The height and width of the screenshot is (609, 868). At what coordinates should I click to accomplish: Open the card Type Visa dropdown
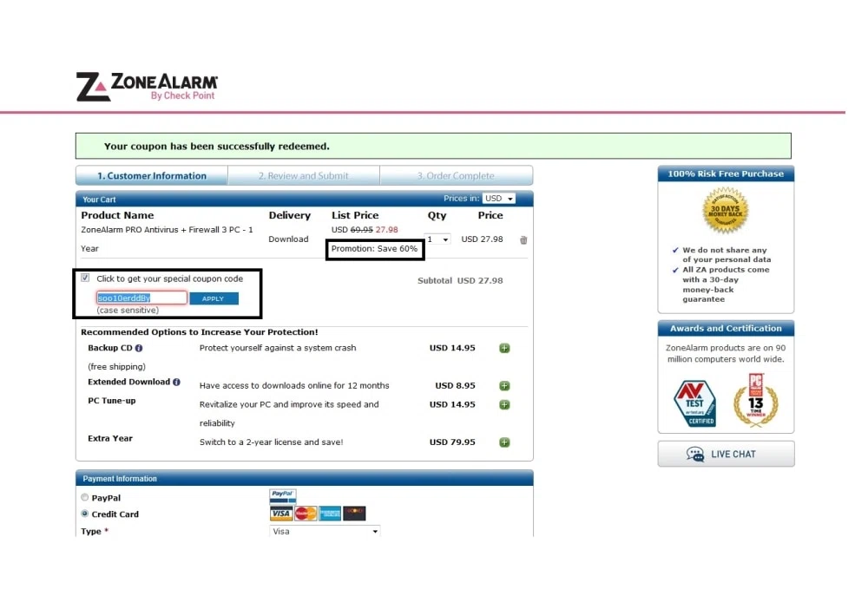(325, 531)
